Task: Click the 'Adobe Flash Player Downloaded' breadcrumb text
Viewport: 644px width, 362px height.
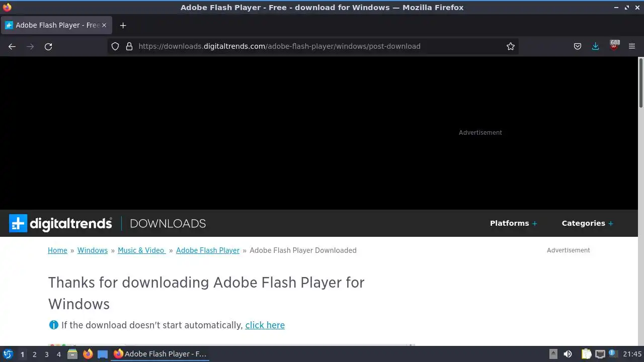Action: [x=303, y=250]
